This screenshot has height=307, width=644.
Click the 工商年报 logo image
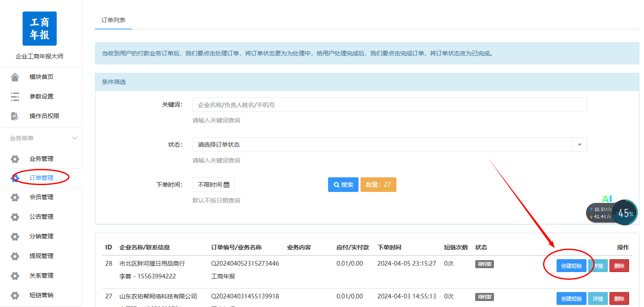pyautogui.click(x=39, y=29)
